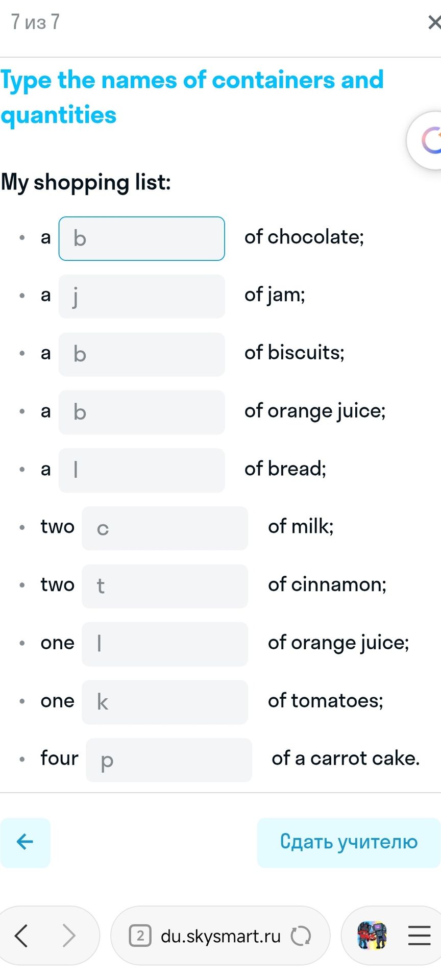Click the input field before 'of biscuits'
441x980 pixels.
pos(142,354)
